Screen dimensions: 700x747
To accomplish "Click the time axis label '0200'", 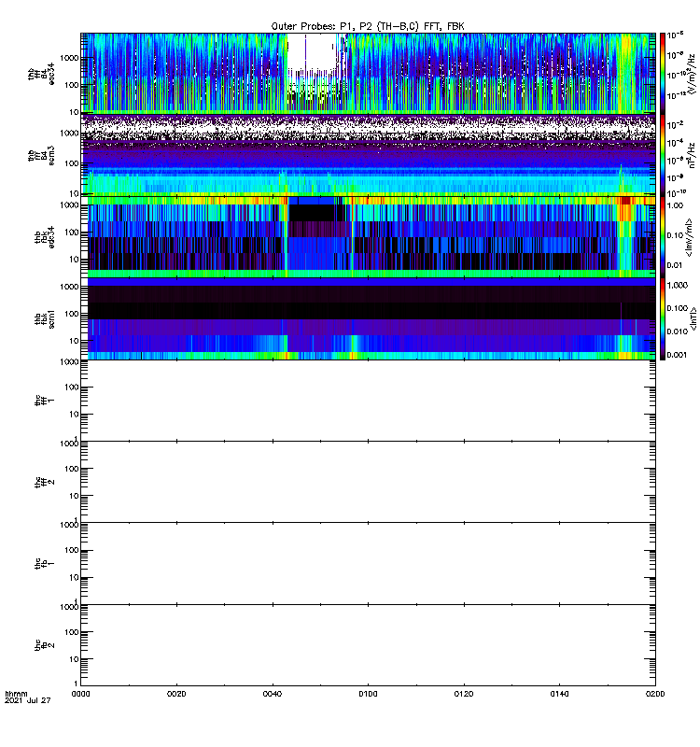I will (x=655, y=694).
